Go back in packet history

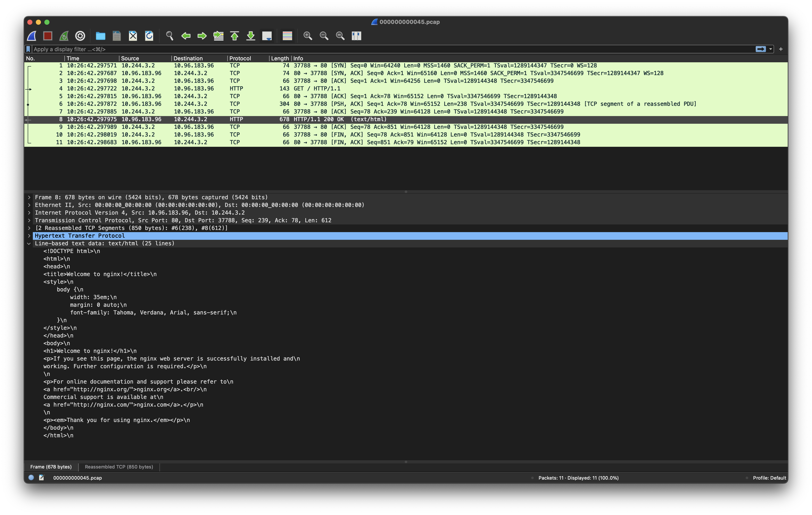[x=186, y=36]
